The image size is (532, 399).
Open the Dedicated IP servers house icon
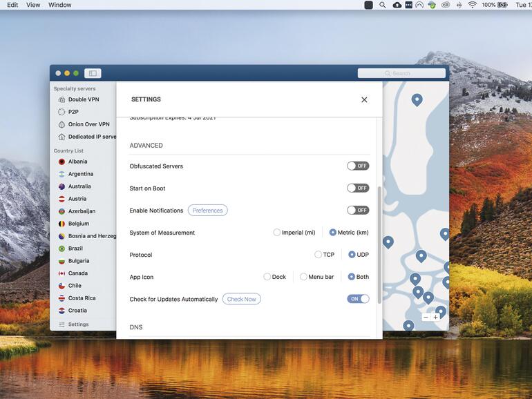(x=61, y=137)
